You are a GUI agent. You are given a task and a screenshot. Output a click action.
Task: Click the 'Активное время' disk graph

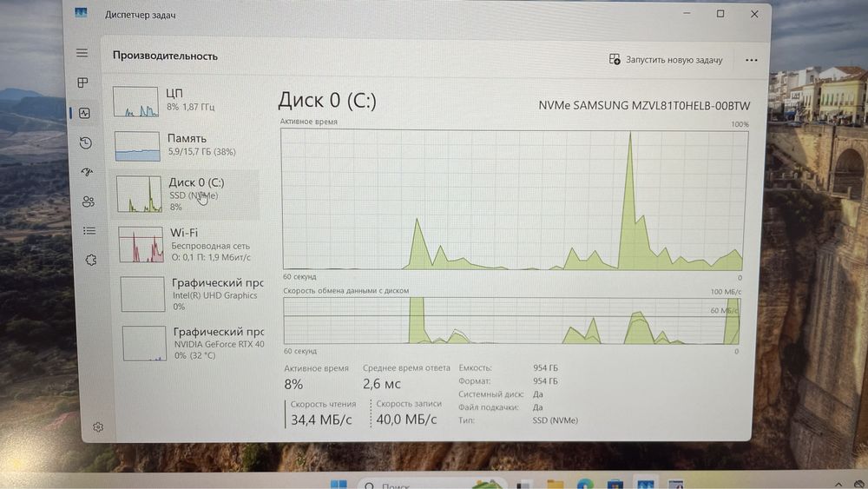tap(514, 200)
